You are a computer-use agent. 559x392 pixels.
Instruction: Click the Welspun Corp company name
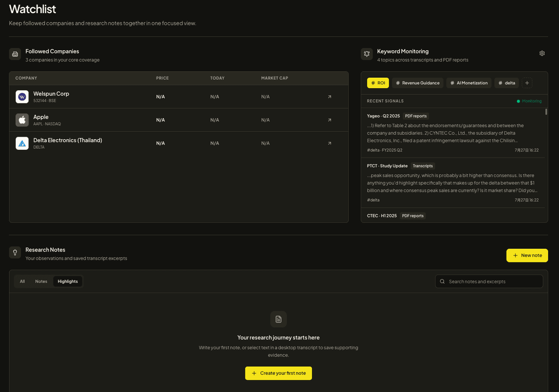[x=51, y=94]
